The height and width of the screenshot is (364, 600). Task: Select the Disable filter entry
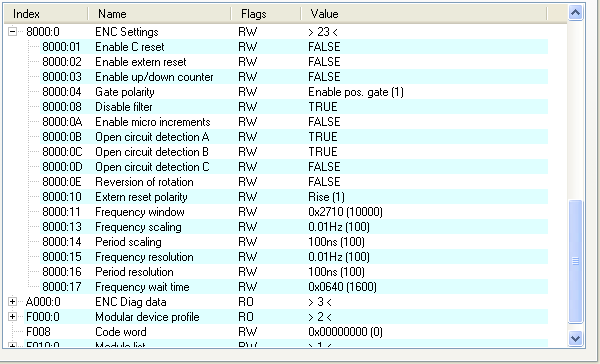point(293,107)
